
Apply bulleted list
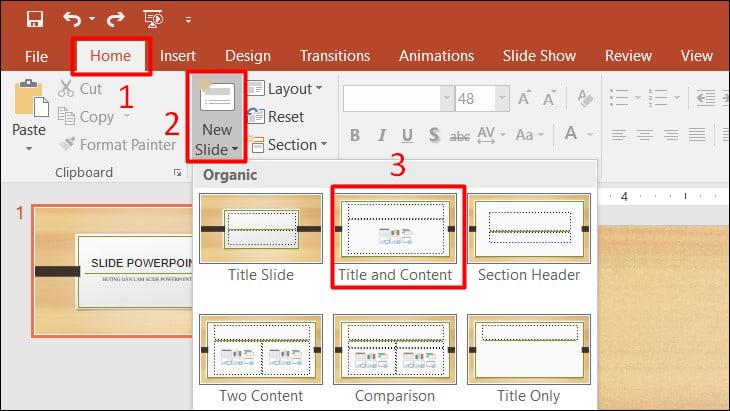click(x=620, y=98)
